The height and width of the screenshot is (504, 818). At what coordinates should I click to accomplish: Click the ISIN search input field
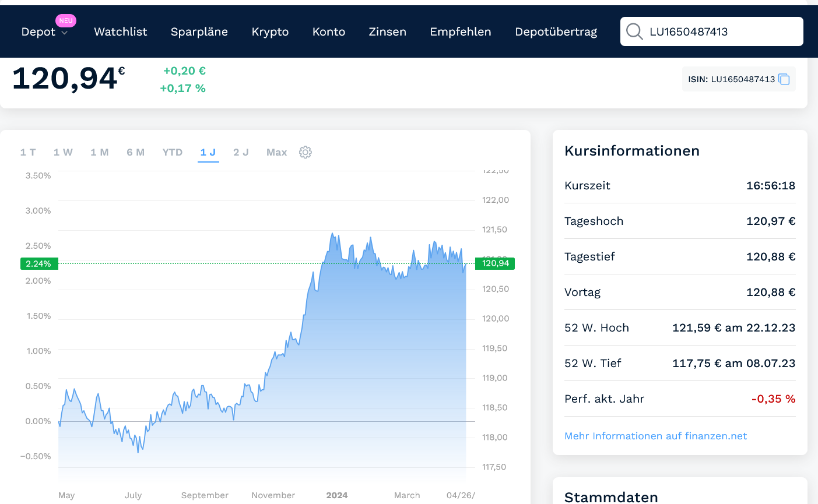(x=722, y=31)
